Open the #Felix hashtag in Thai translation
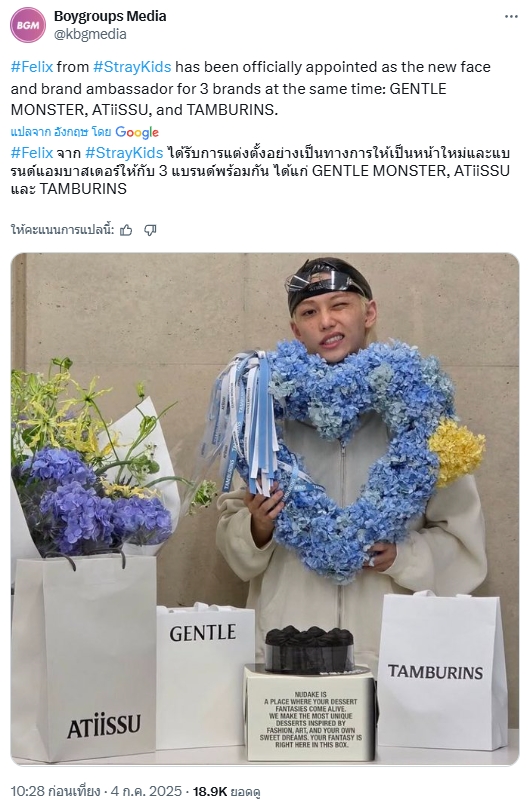 coord(32,153)
